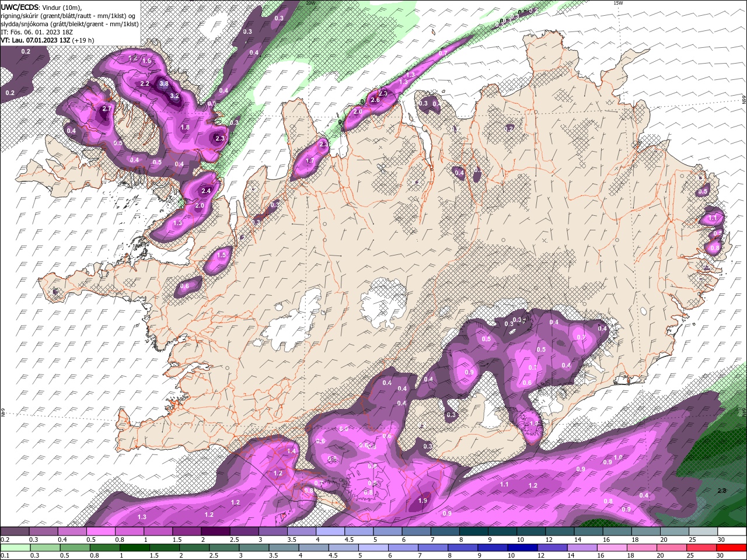Select the valid time line 'VT: Lau. 07.01.2023 13Z'
The height and width of the screenshot is (560, 747).
(x=34, y=40)
